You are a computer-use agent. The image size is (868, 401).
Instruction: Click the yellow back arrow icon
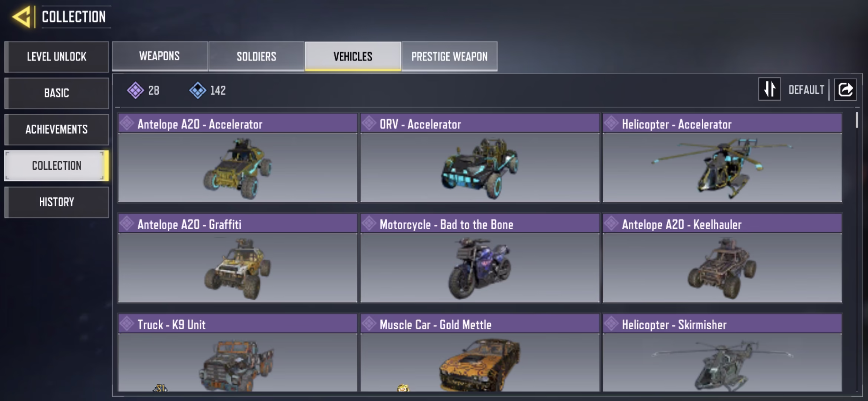click(22, 17)
